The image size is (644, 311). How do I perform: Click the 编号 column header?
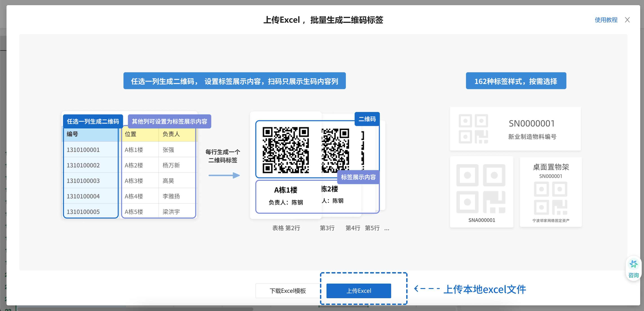90,134
